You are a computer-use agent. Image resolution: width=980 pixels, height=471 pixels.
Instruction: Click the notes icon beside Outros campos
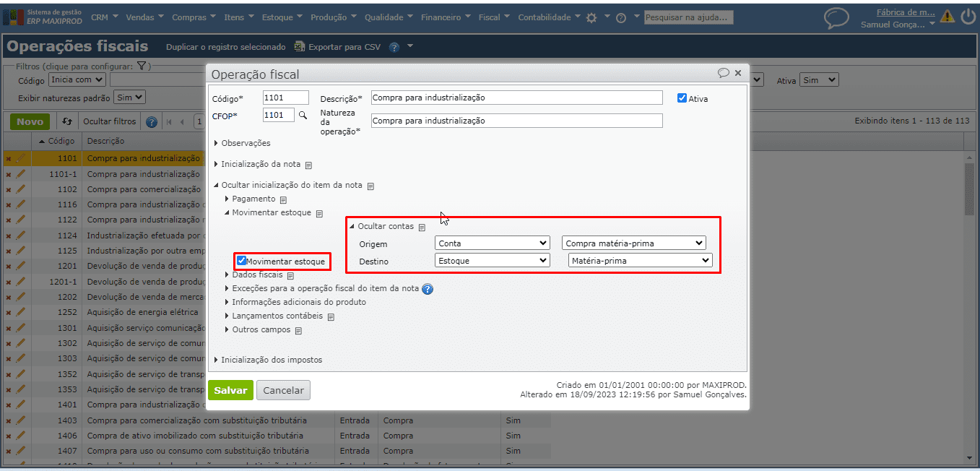pyautogui.click(x=298, y=330)
